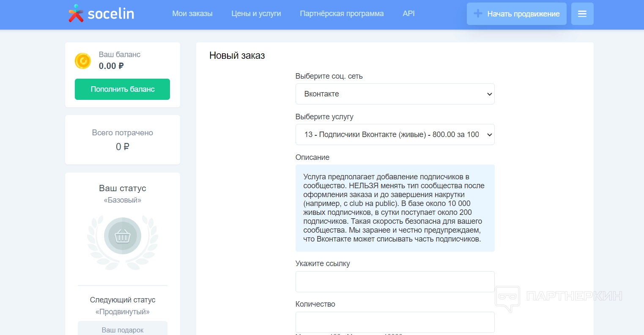Click the Укажите ссылку label
The image size is (644, 335).
[323, 264]
